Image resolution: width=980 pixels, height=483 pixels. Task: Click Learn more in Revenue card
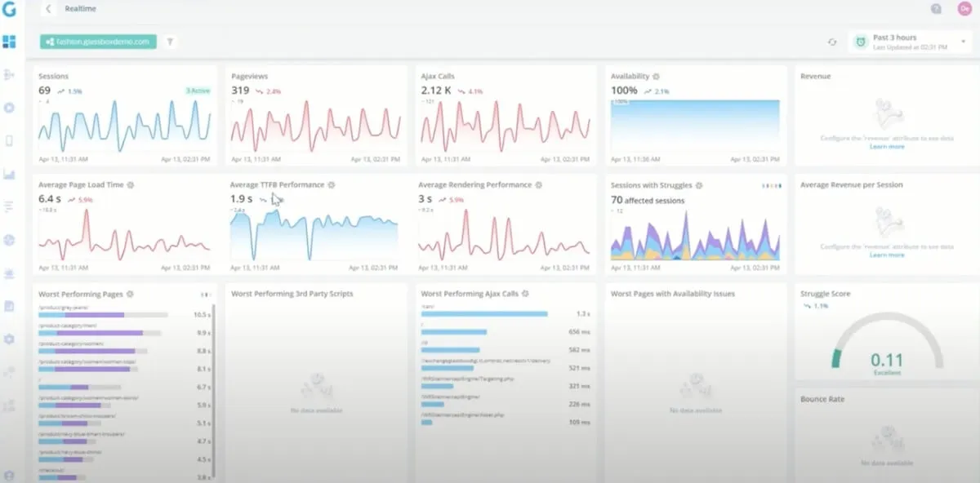coord(887,147)
